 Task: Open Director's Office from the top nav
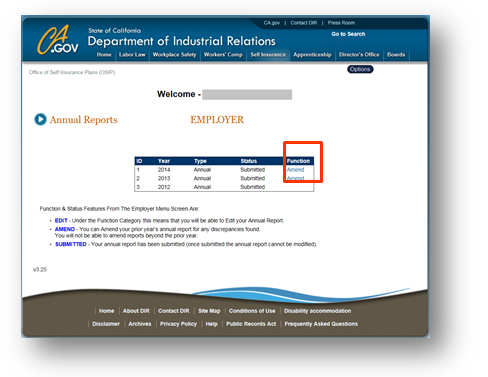(x=359, y=55)
